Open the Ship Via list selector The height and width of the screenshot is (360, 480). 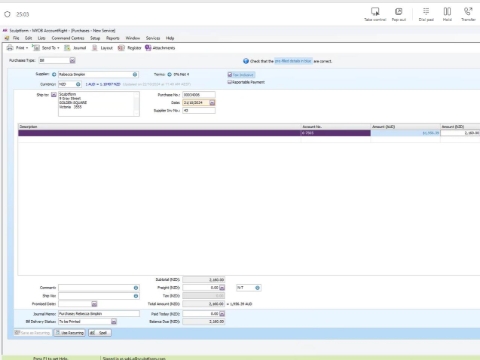(136, 296)
